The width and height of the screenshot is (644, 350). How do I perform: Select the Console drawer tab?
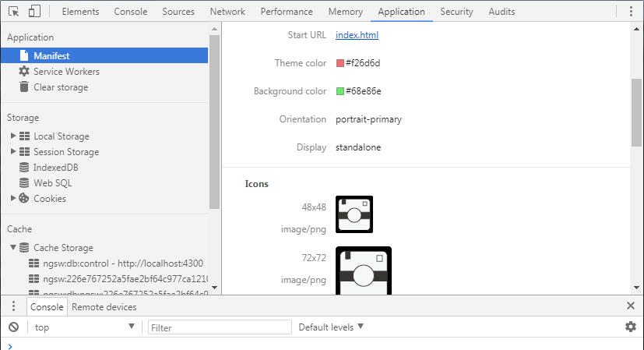(47, 307)
